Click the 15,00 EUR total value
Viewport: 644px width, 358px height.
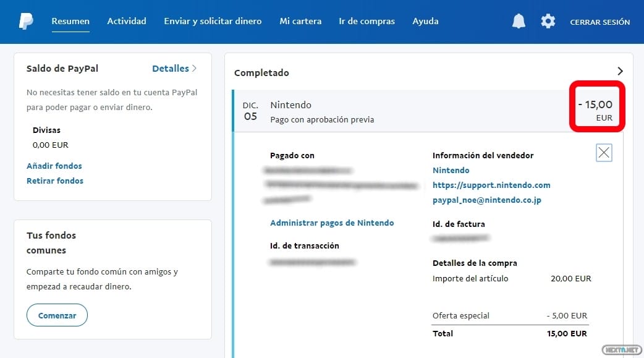567,334
